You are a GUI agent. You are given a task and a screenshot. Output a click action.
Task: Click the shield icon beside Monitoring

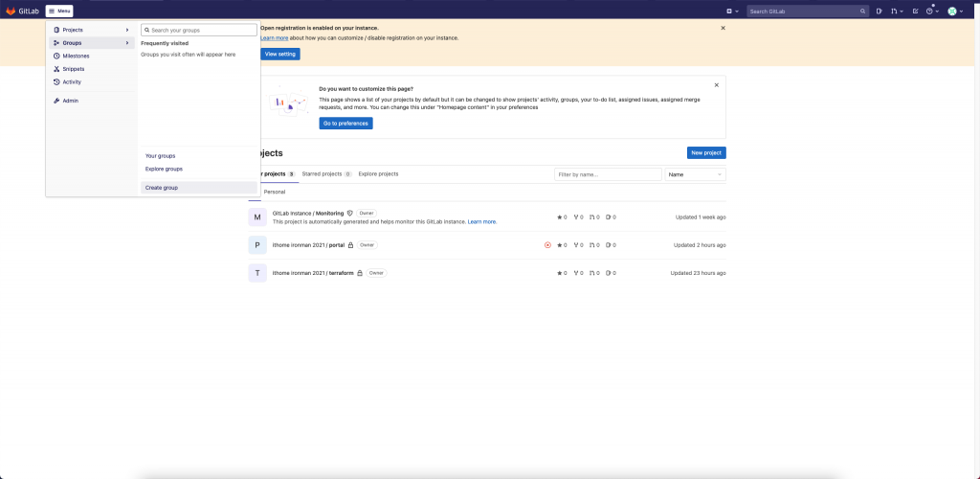pos(350,214)
